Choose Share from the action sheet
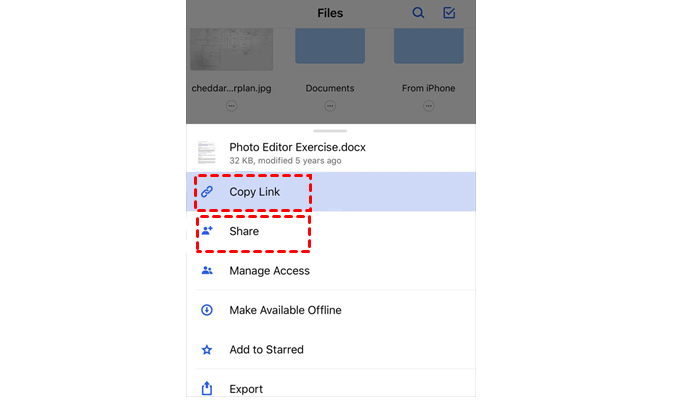The width and height of the screenshot is (700, 400). (244, 231)
